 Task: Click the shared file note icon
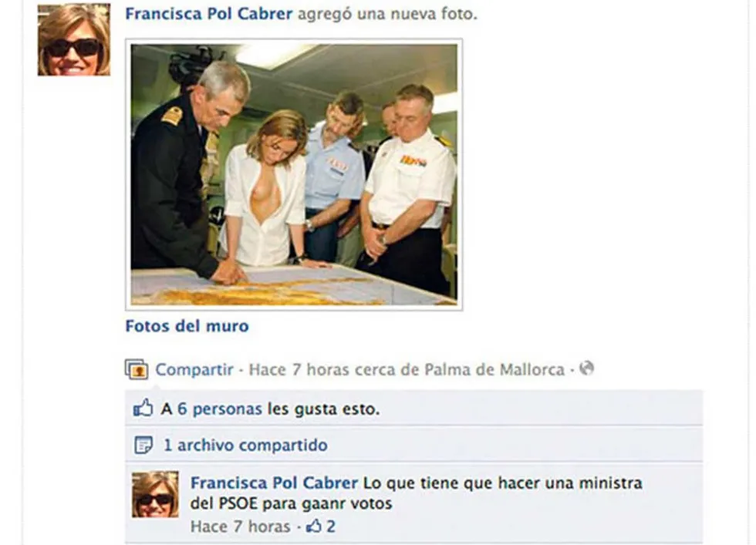[143, 445]
